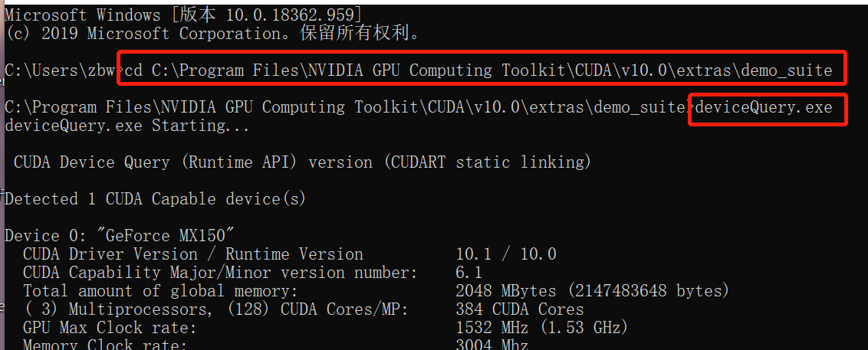
Task: Click the GPU Max Clock rate label
Action: coord(110,328)
